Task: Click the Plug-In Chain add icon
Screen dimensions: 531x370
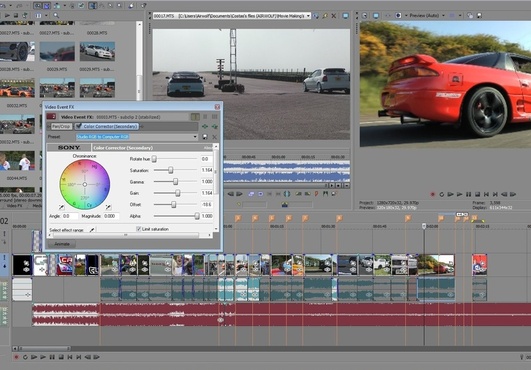Action: pos(205,126)
